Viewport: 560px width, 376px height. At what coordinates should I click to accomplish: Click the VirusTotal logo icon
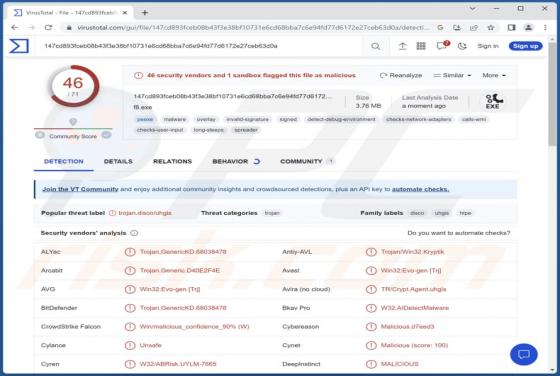(19, 46)
